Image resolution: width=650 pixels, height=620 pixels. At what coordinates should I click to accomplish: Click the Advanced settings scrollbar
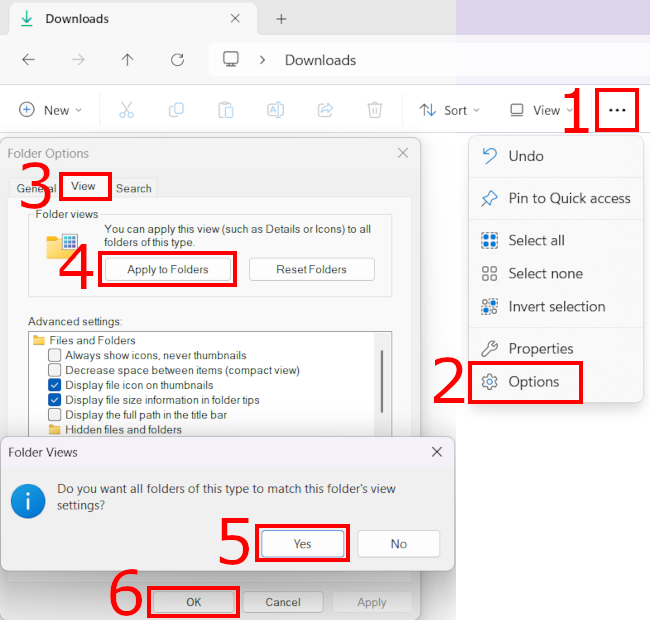point(382,381)
